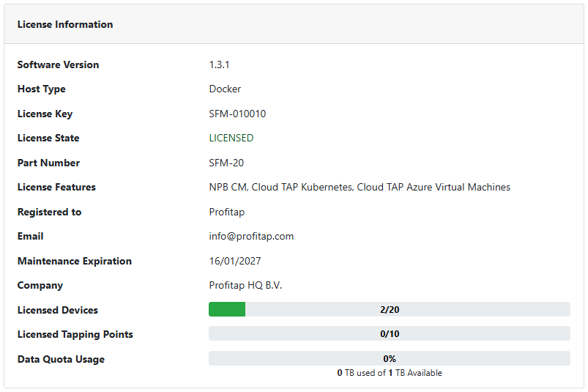Click the Licensed Devices 2/20 progress bar

(389, 309)
